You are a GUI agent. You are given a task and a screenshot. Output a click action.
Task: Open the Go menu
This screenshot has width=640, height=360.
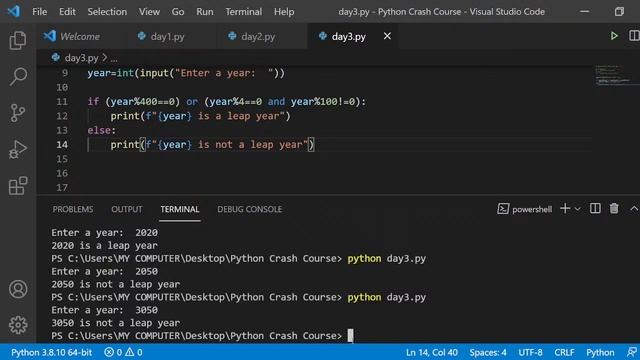click(178, 11)
